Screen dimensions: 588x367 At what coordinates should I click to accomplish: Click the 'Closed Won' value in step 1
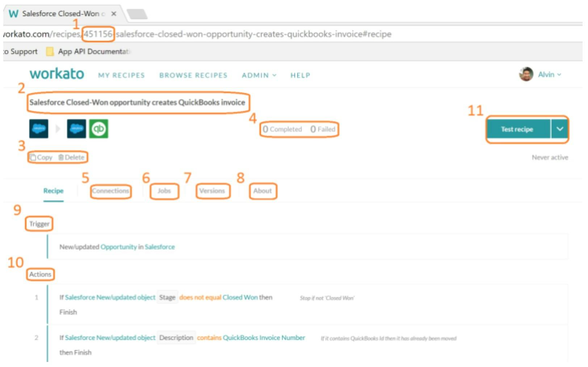click(240, 297)
